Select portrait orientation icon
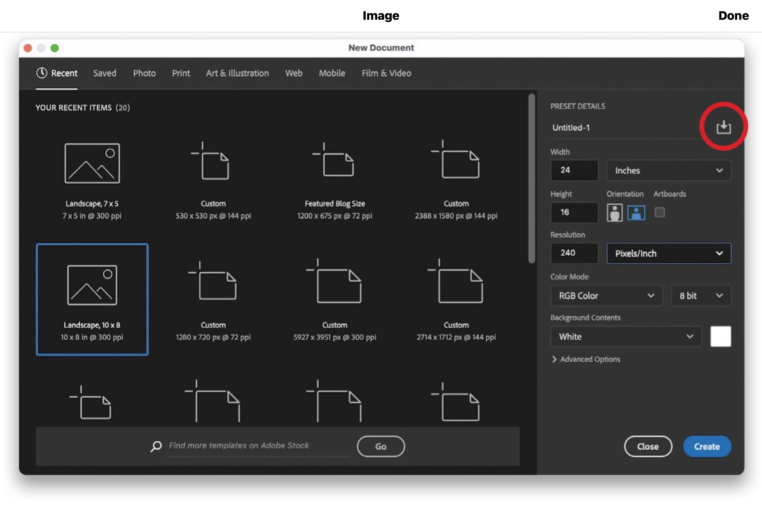 pos(614,213)
